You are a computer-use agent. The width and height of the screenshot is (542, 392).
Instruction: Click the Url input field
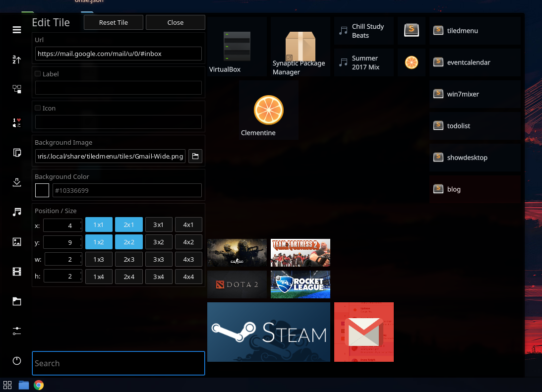[x=118, y=54]
